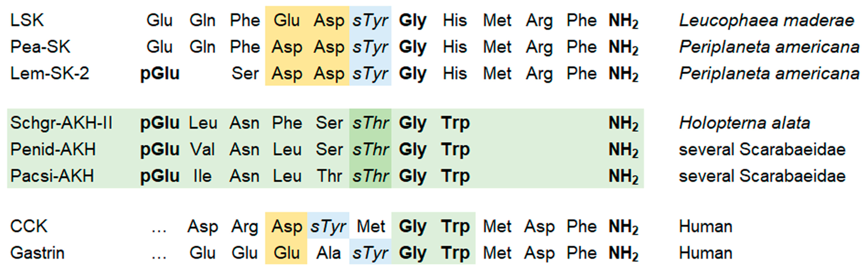The image size is (868, 271).
Task: Click blue-highlighted sTyr in LSK row
Action: point(370,21)
